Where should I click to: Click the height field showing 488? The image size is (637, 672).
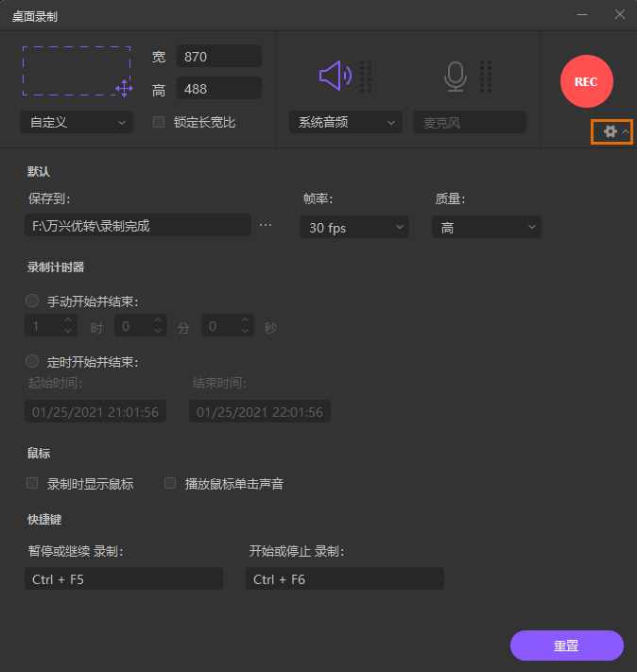pos(218,88)
